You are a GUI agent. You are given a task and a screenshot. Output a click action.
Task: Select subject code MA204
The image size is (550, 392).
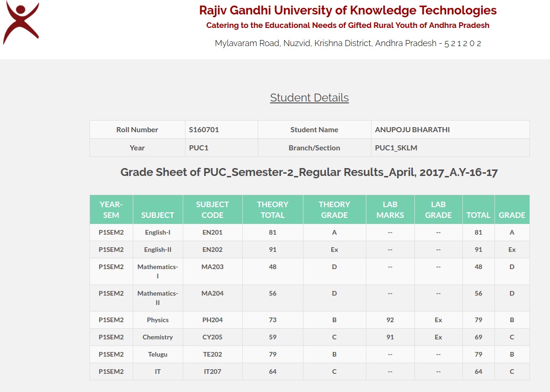click(x=213, y=293)
